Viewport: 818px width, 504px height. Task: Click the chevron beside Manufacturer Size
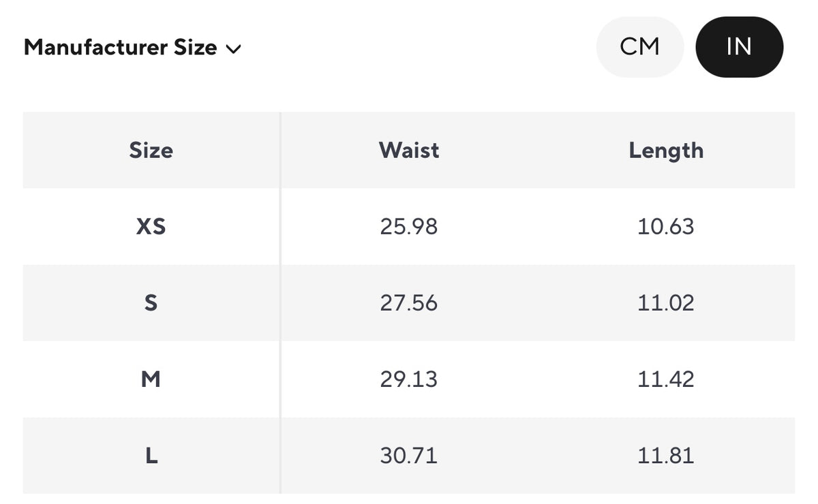233,49
